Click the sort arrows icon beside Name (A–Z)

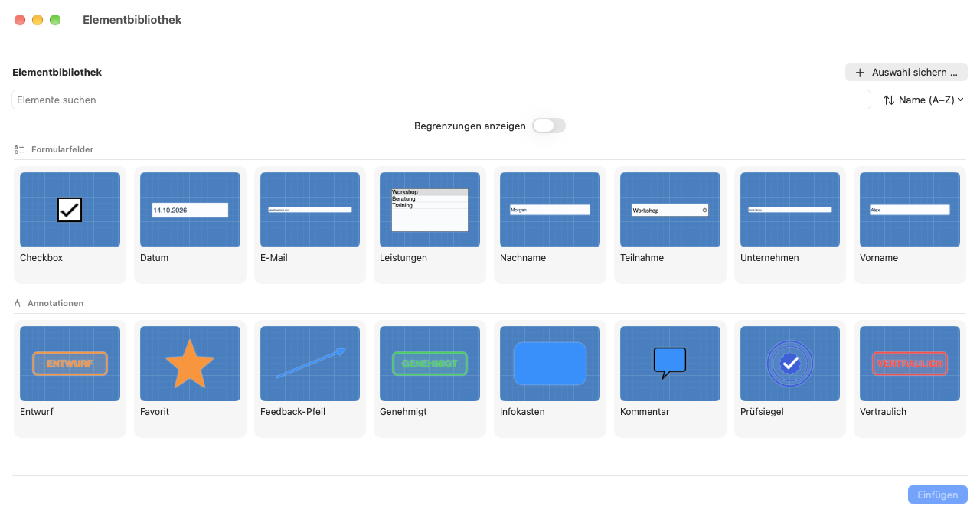[x=889, y=100]
